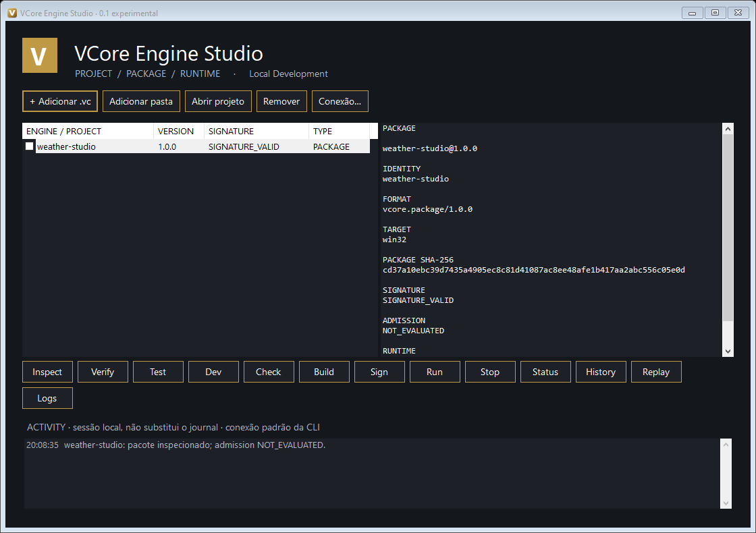Click the + Adicionar .vc button

pos(60,101)
